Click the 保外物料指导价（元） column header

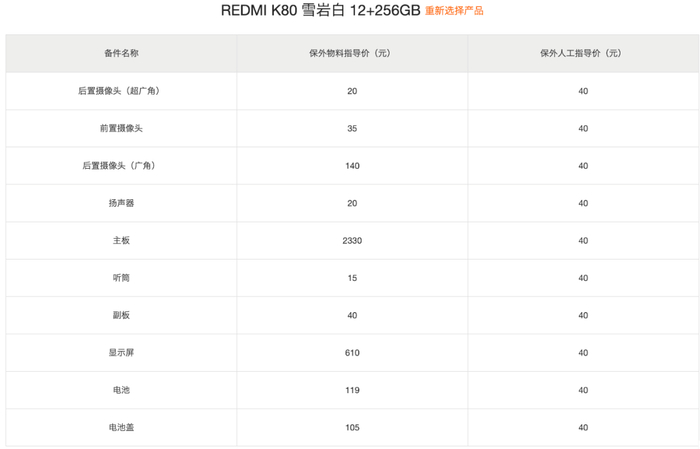352,53
